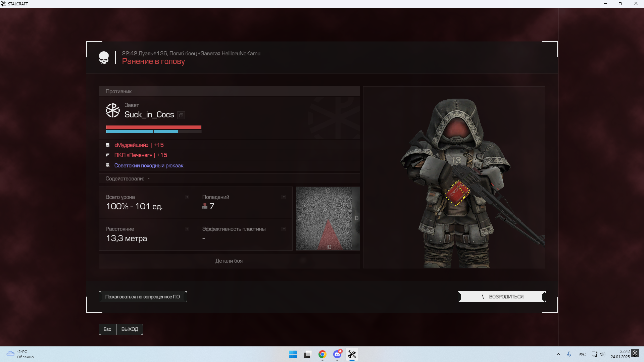Click the skull death icon
Viewport: 644px width, 362px height.
point(104,58)
